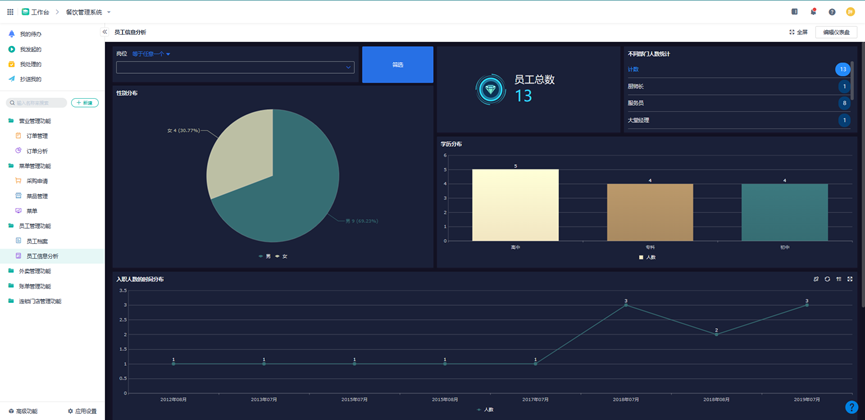The height and width of the screenshot is (420, 865).
Task: Collapse the sidebar with double-chevron icon
Action: pyautogui.click(x=105, y=32)
